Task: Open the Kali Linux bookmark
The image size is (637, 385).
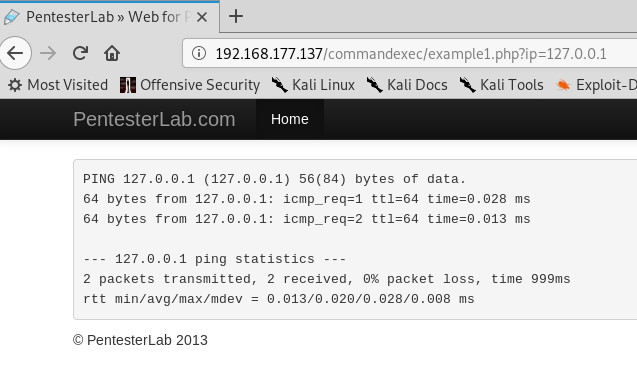Action: pos(313,85)
